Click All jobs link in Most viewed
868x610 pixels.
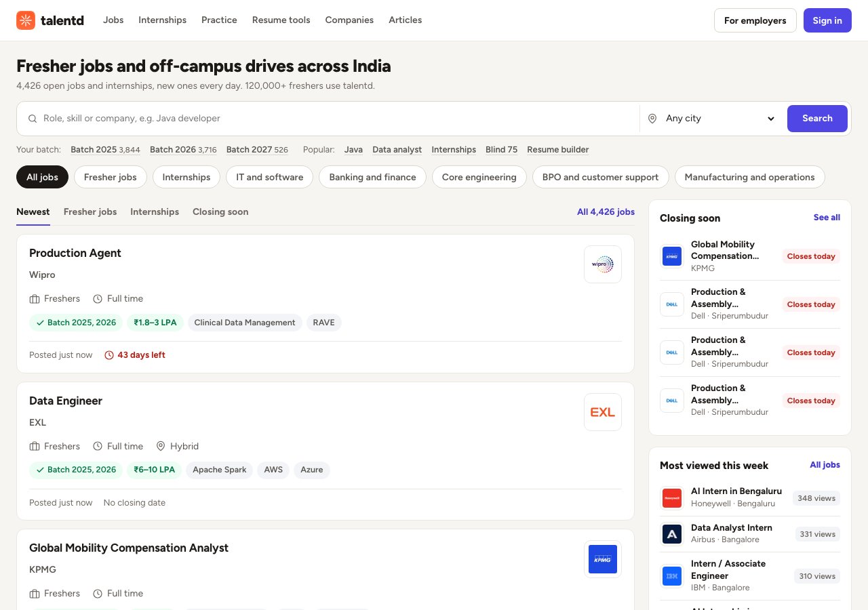point(825,465)
